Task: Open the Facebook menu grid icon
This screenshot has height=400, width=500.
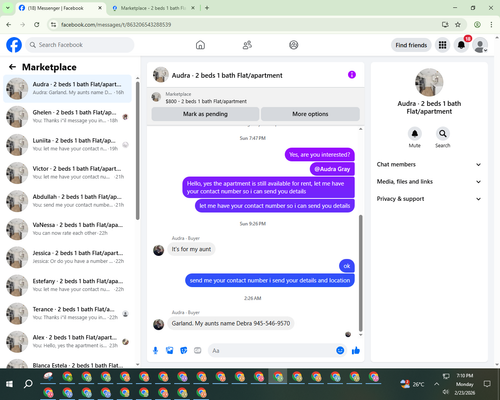Action: pos(442,45)
